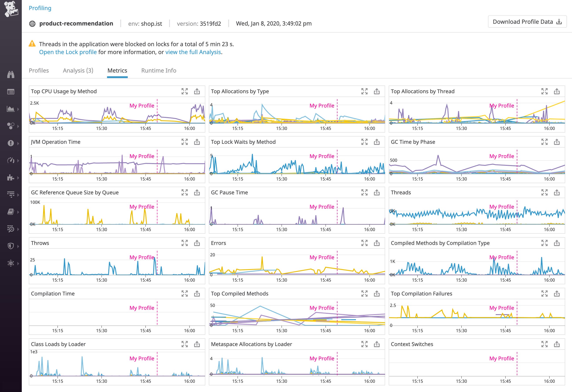The image size is (572, 392).
Task: Switch to the Profiles tab
Action: tap(39, 71)
